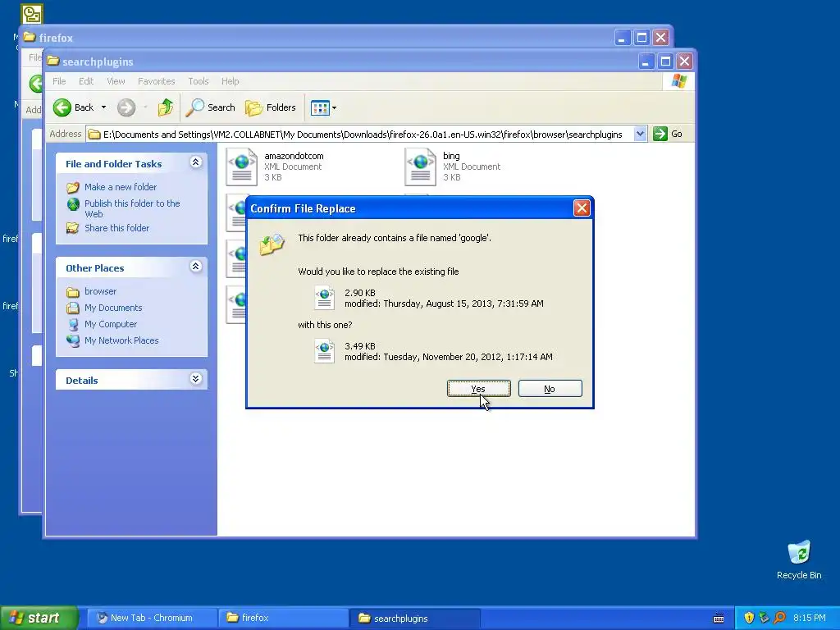Open the Help menu
This screenshot has width=840, height=630.
[x=231, y=81]
